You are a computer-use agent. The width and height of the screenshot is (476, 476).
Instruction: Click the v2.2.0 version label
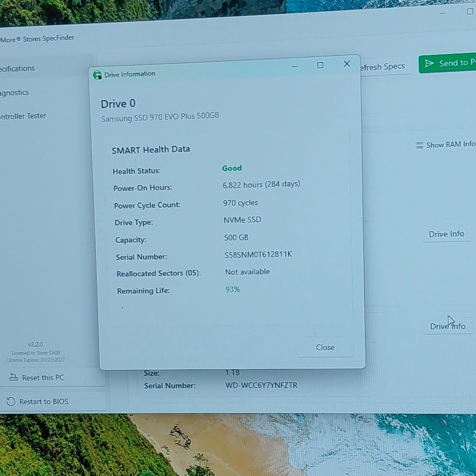36,344
